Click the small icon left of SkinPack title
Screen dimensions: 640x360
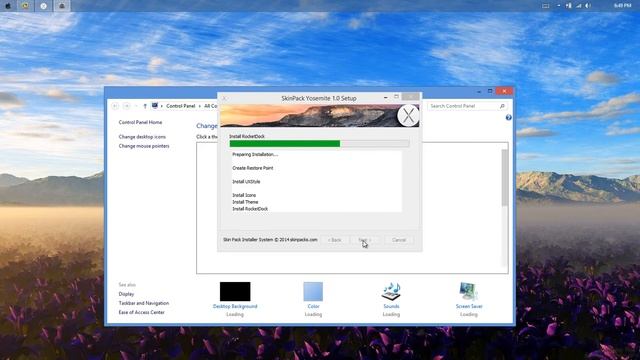click(224, 98)
